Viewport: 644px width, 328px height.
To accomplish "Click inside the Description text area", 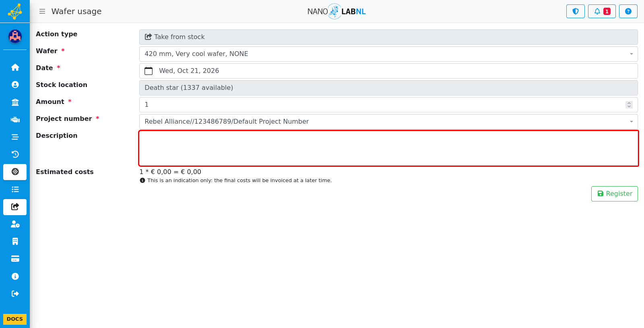I will (x=388, y=148).
